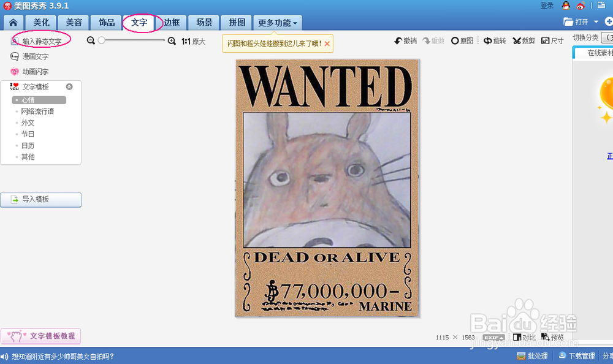The height and width of the screenshot is (364, 613).
Task: Click the 打开 open file button
Action: click(576, 22)
